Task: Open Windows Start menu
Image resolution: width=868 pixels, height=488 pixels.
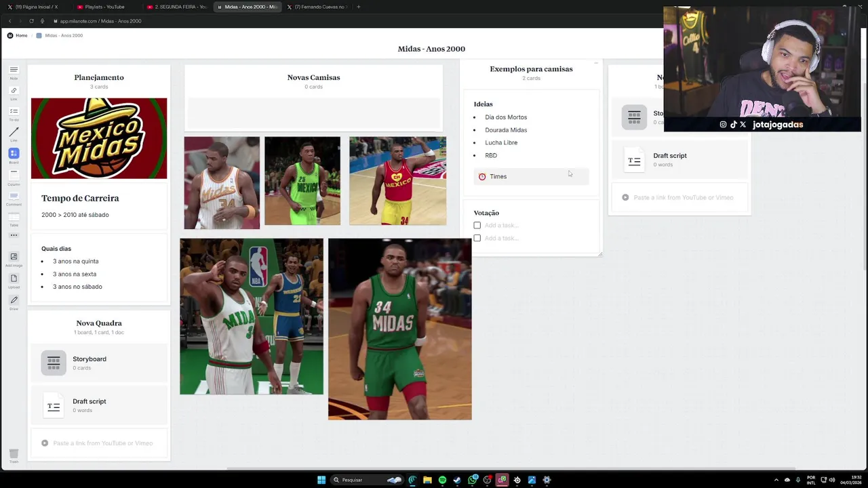Action: tap(321, 480)
